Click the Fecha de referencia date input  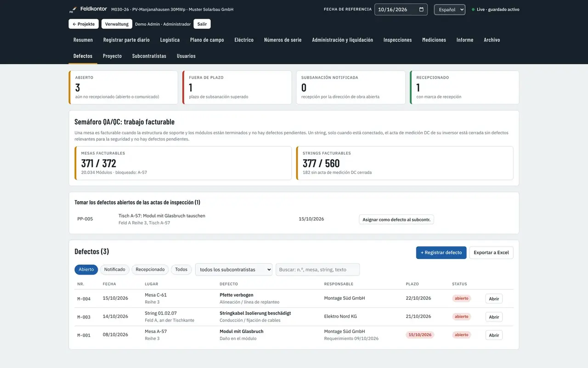click(x=401, y=10)
